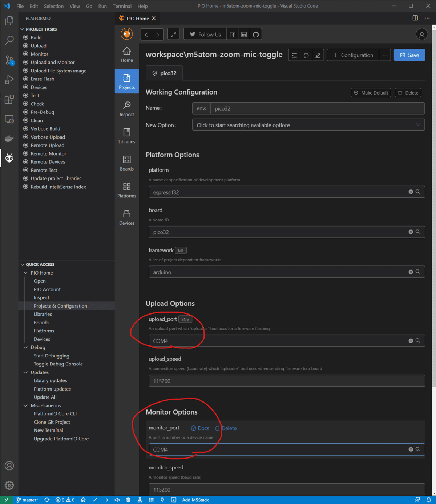Open the Search view in activity bar

tap(9, 40)
